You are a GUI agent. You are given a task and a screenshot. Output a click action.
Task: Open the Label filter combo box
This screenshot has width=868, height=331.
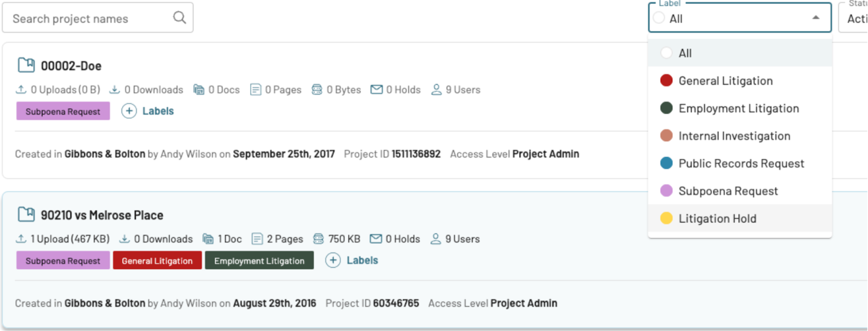click(x=740, y=18)
